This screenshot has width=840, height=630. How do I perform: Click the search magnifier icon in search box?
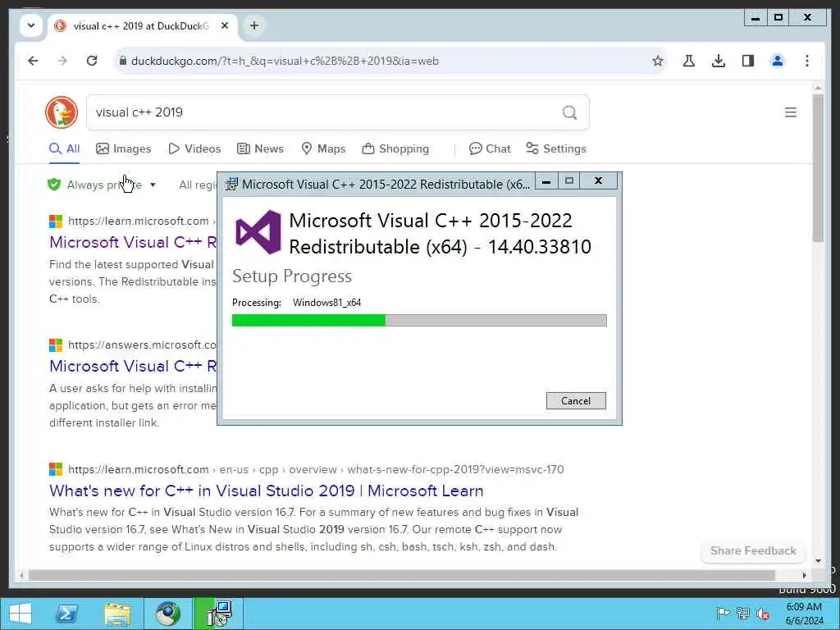coord(569,112)
